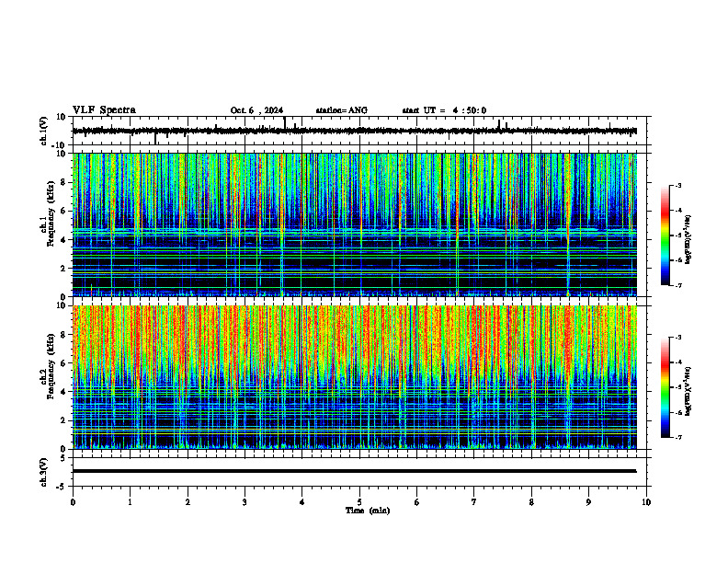
Task: Click the flat ch.3 voltage trace
Action: (354, 471)
